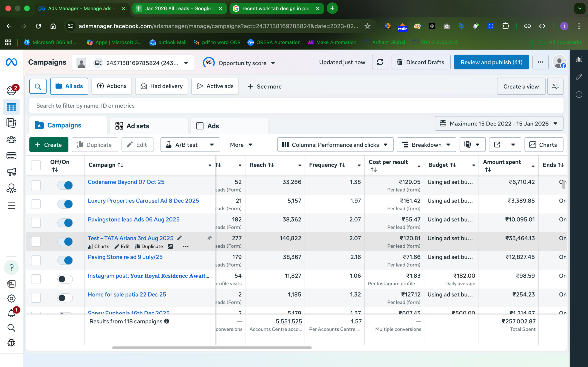Switch to the Ads tab

click(x=213, y=126)
